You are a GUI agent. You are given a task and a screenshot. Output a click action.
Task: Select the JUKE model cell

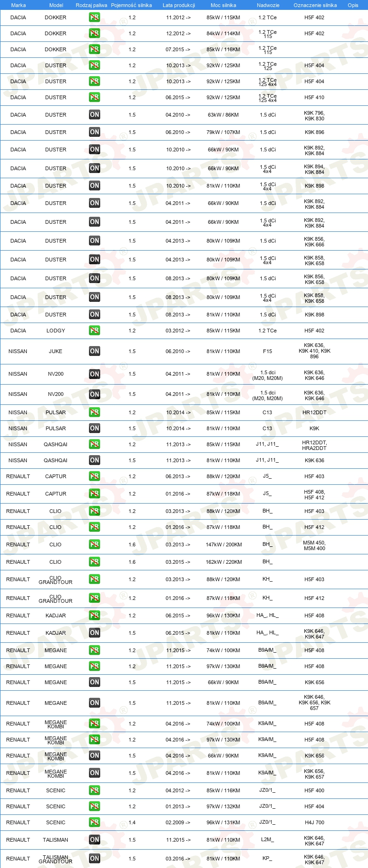(x=56, y=351)
